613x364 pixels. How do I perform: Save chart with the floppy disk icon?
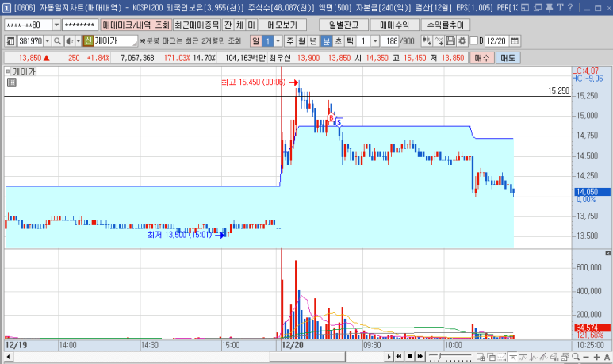(450, 40)
